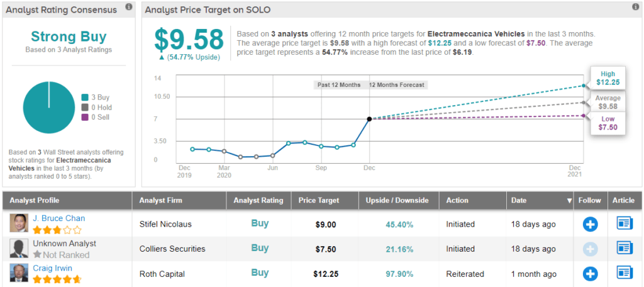Click the info icon in Analyst Price Target panel
The width and height of the screenshot is (644, 287).
[x=635, y=7]
